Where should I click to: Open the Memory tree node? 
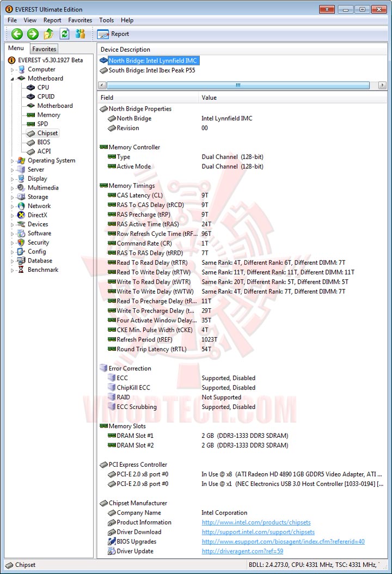click(x=48, y=115)
